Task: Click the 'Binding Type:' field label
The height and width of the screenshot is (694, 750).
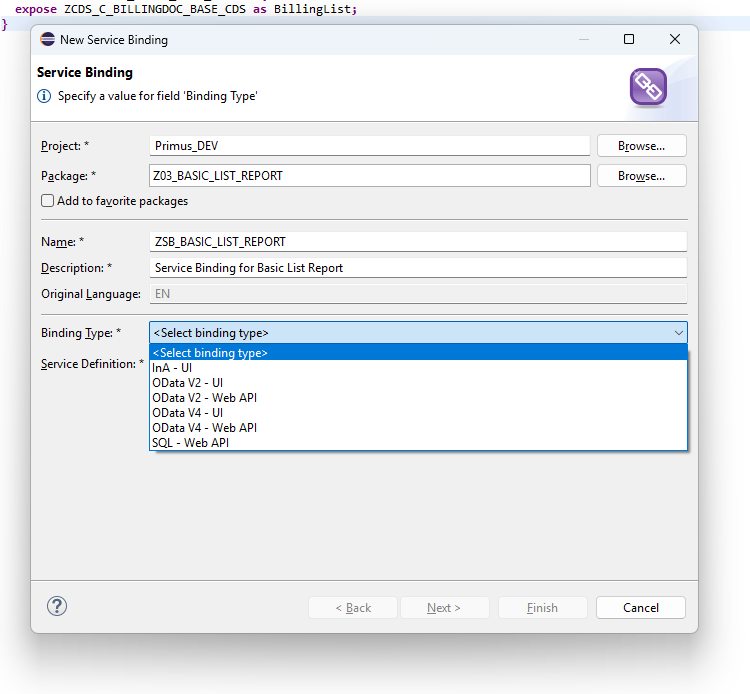Action: [x=80, y=332]
